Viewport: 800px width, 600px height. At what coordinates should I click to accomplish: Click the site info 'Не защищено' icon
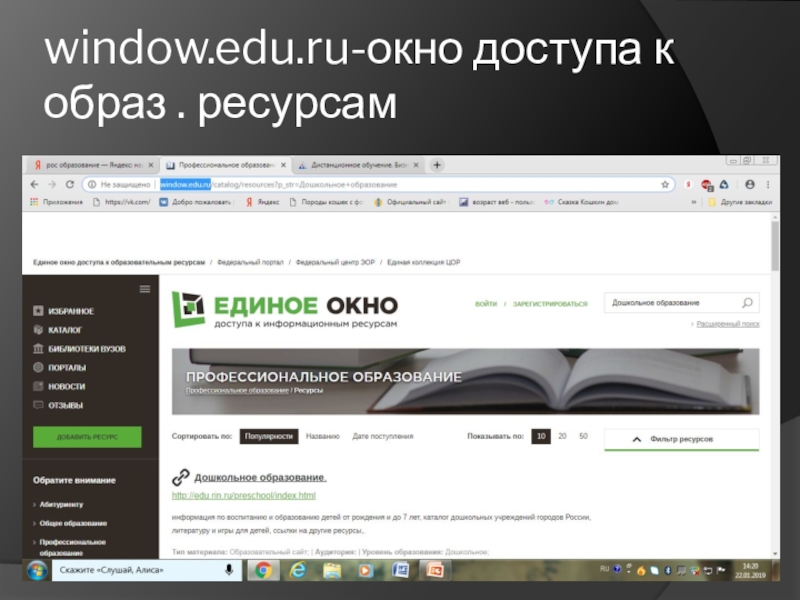tap(92, 185)
